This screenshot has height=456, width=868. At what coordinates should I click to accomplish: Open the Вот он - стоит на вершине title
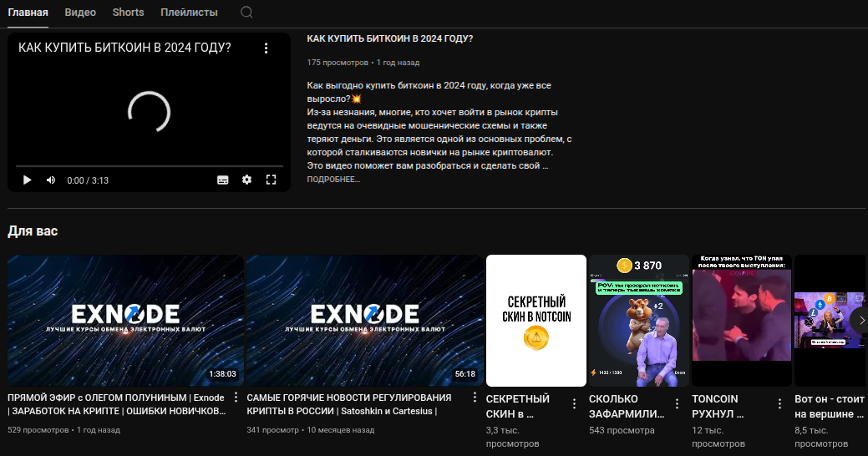830,406
